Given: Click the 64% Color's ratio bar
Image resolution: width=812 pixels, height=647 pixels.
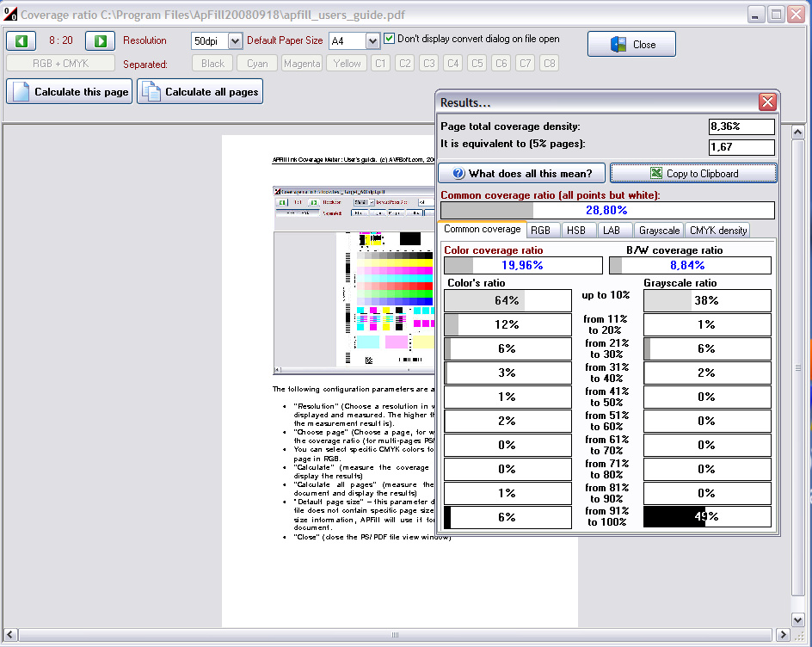Looking at the screenshot, I should pyautogui.click(x=507, y=300).
